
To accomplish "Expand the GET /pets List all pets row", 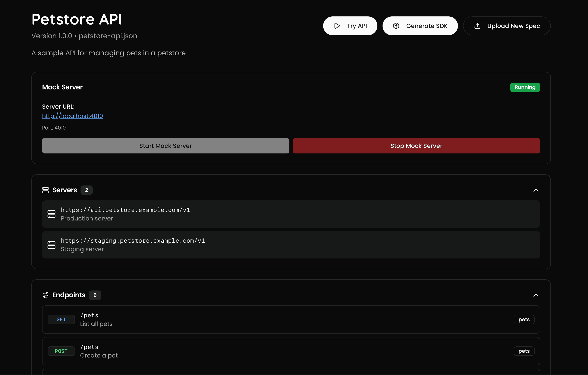I will pos(290,319).
